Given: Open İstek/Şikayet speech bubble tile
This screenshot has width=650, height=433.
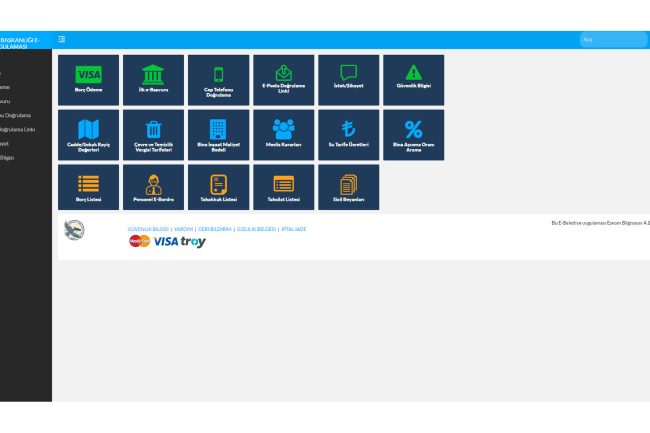Looking at the screenshot, I should [x=348, y=80].
